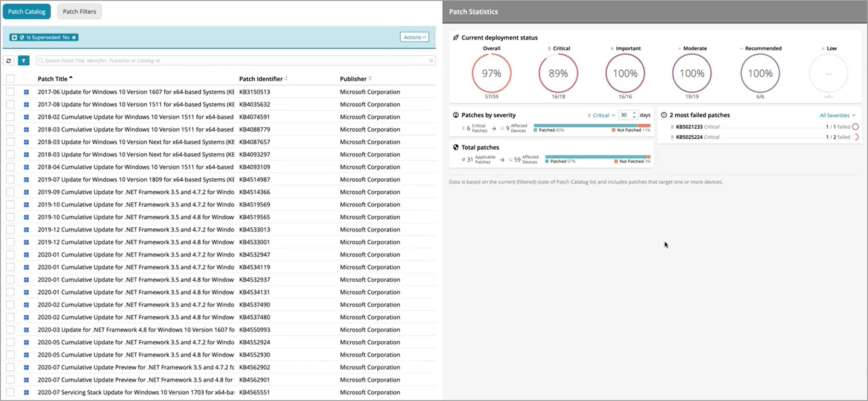Tick checkbox for KB4035632 patch row

click(11, 104)
